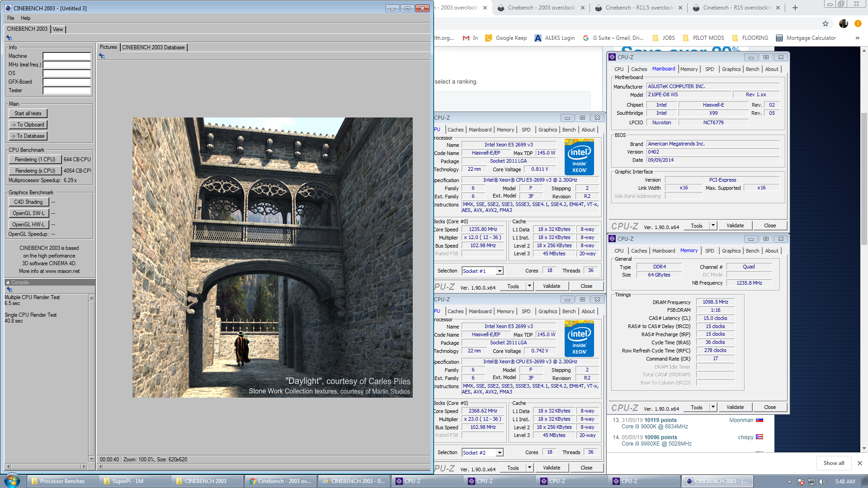Show hidden tray icons arrow

click(x=789, y=482)
